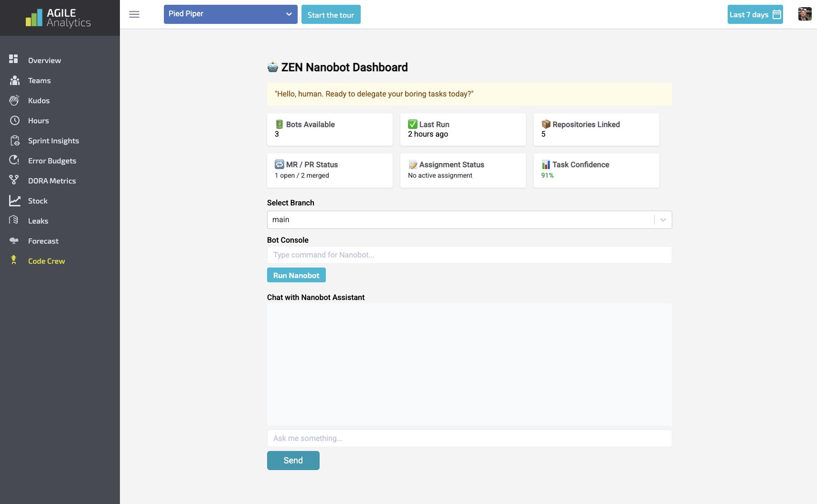Open the Forecast menu item

[x=43, y=241]
